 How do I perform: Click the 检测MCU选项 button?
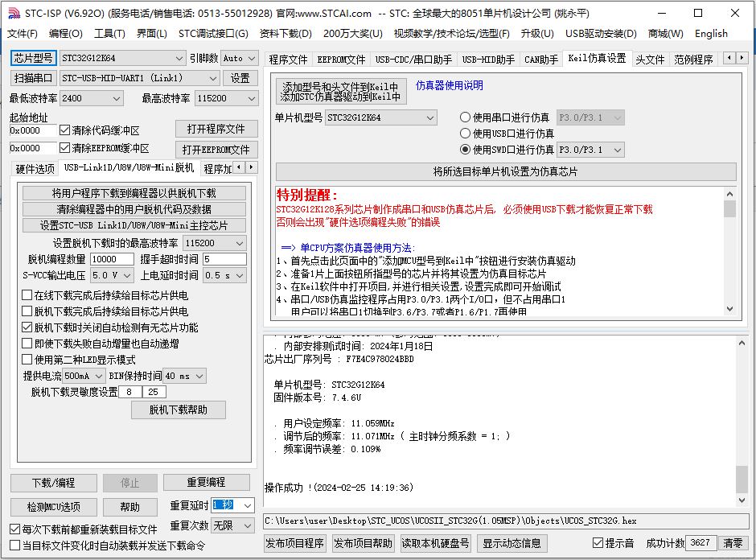pyautogui.click(x=54, y=507)
